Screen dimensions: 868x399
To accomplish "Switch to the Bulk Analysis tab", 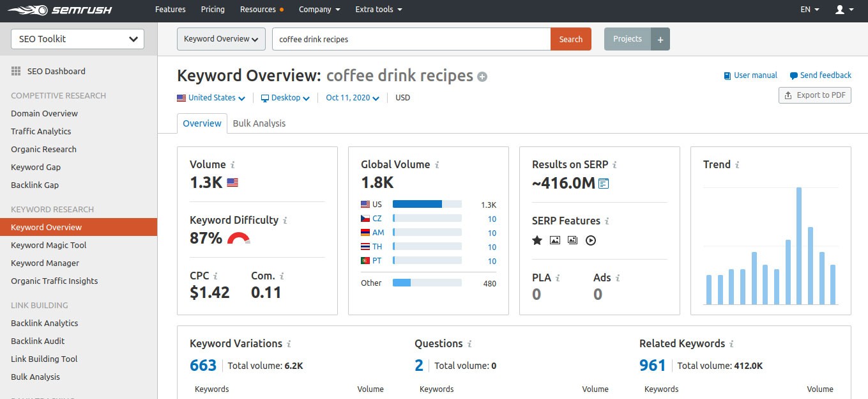I will [x=259, y=123].
